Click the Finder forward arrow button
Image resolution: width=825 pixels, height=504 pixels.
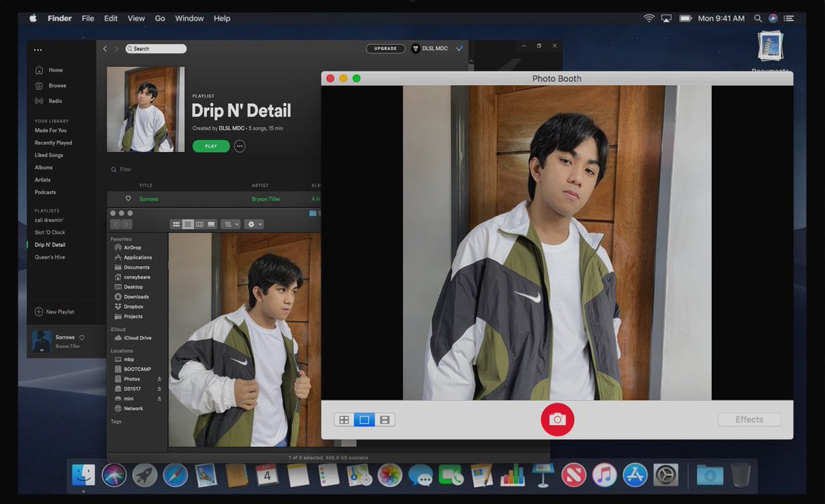(x=126, y=224)
